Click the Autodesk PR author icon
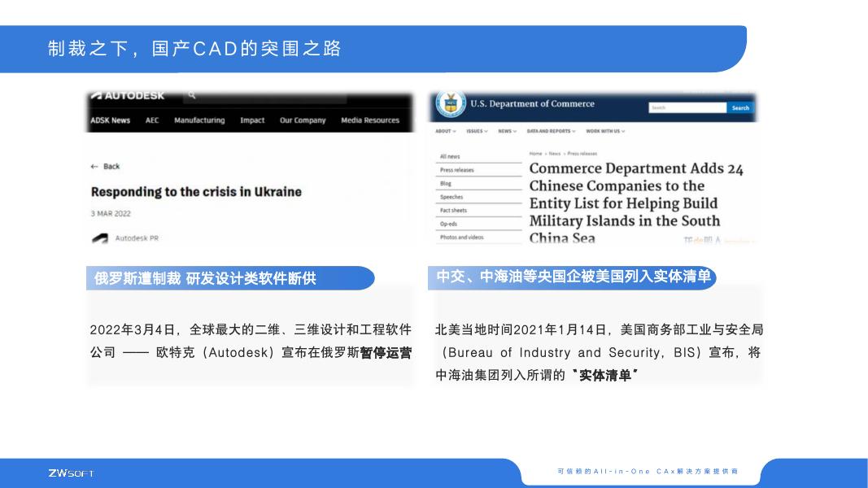 point(99,238)
